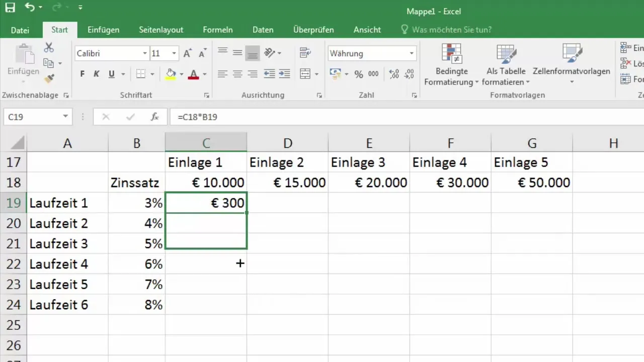Open the Name Box dropdown arrow
The width and height of the screenshot is (644, 362).
[x=65, y=117]
